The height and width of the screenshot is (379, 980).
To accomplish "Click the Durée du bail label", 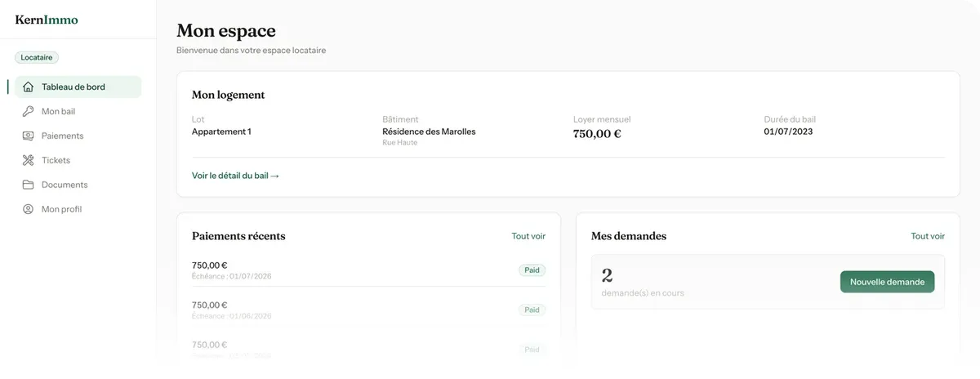I will pyautogui.click(x=790, y=119).
